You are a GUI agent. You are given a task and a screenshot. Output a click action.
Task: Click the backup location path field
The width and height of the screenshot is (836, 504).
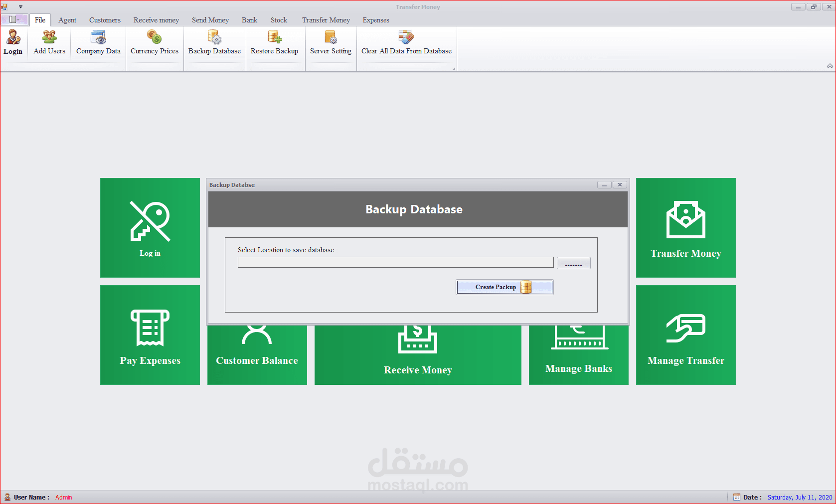(396, 262)
